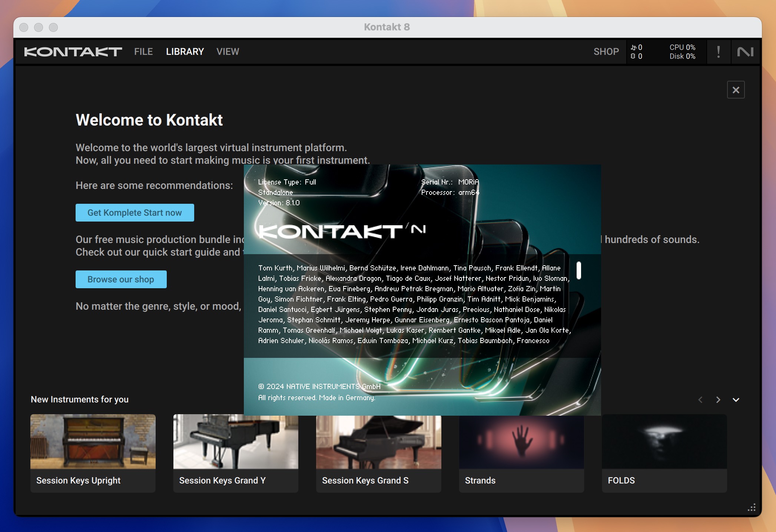
Task: Open Session Keys Upright thumbnail
Action: (93, 442)
